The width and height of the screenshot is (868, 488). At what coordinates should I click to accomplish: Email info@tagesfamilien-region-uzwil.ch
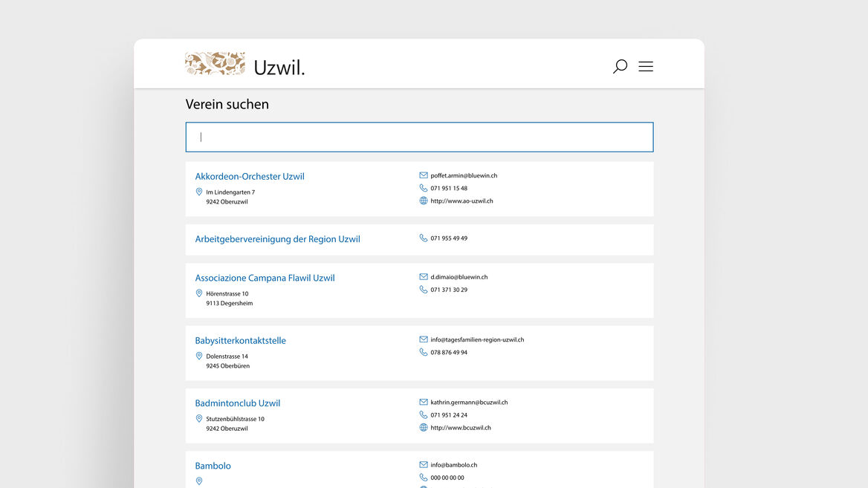(477, 340)
